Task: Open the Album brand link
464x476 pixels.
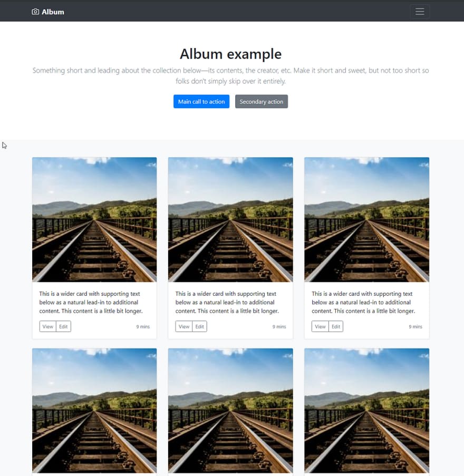Action: 48,12
